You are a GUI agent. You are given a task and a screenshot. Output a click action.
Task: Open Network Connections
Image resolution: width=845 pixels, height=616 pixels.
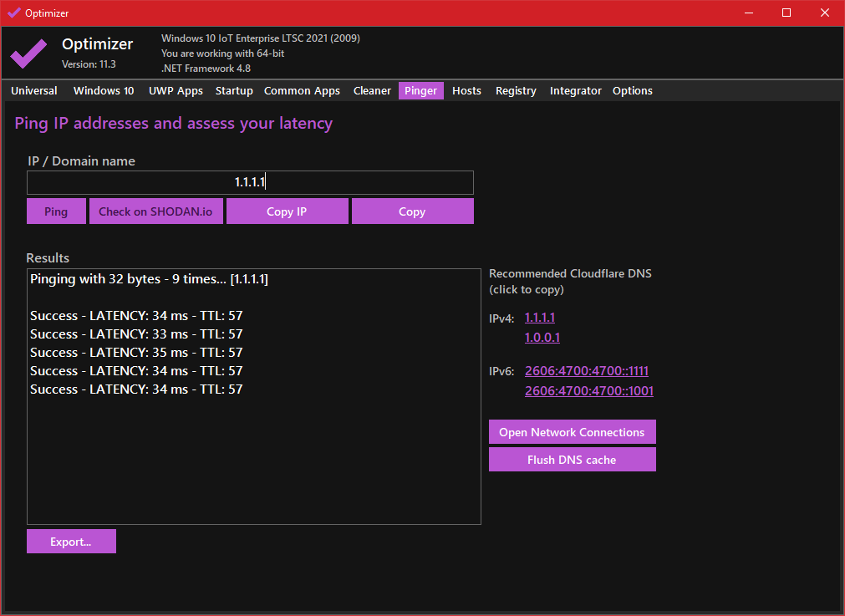tap(572, 432)
